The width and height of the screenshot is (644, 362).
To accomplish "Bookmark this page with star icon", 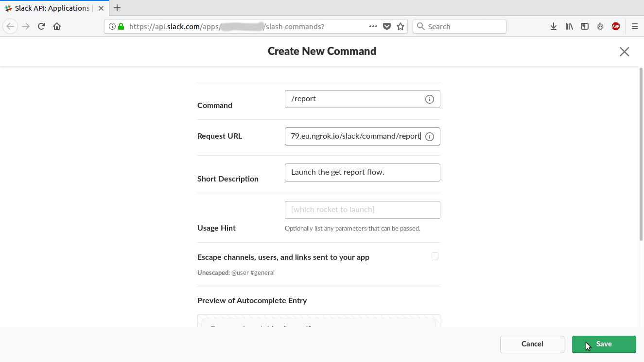I will tap(400, 26).
